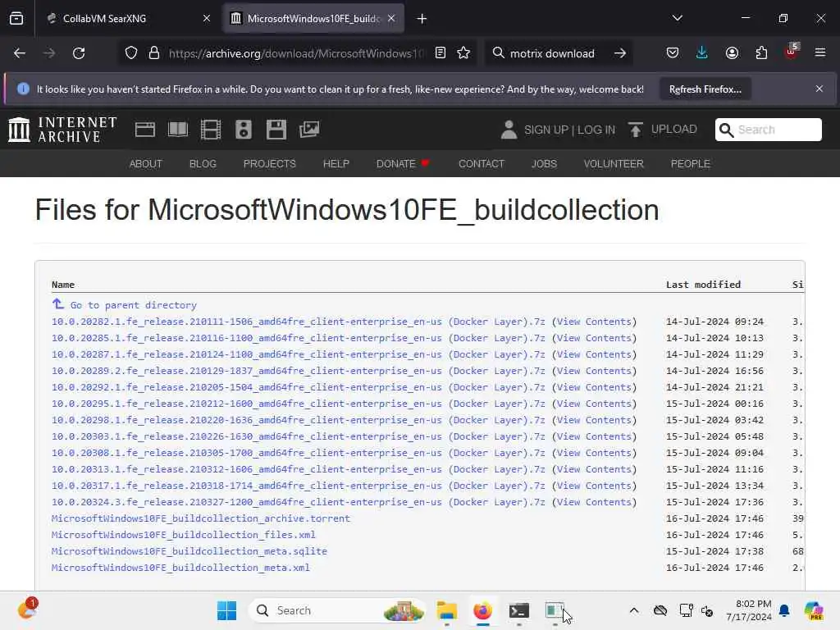
Task: List all tabs dropdown arrow
Action: click(677, 18)
